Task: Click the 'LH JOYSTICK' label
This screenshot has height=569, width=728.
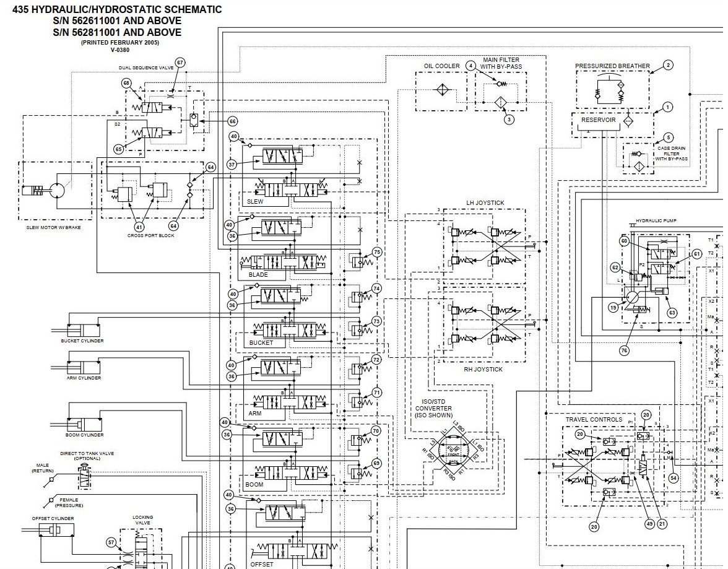Action: [485, 203]
